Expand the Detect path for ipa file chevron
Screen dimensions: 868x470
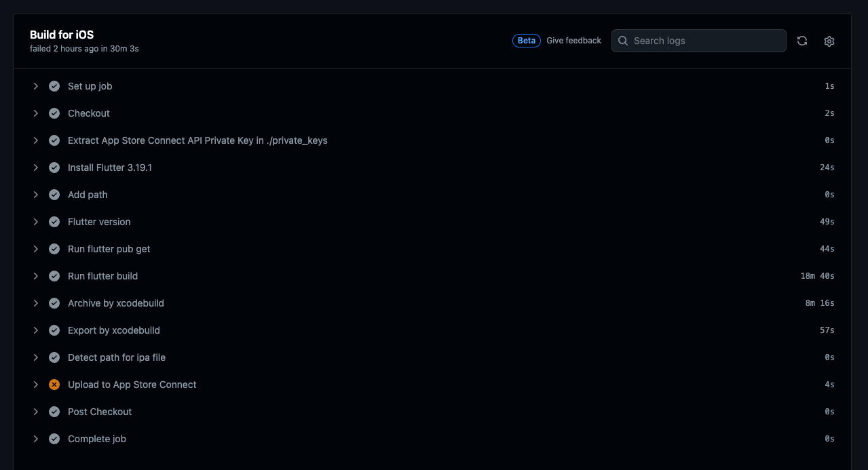[35, 357]
